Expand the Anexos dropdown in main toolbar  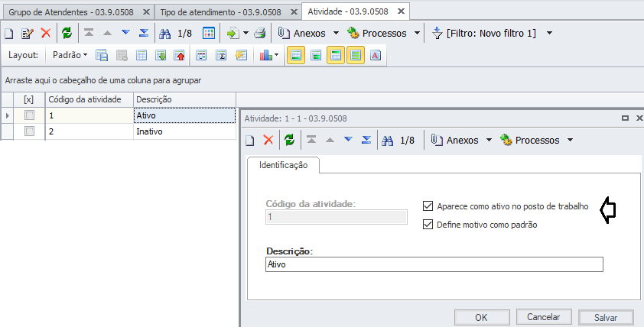pos(336,33)
